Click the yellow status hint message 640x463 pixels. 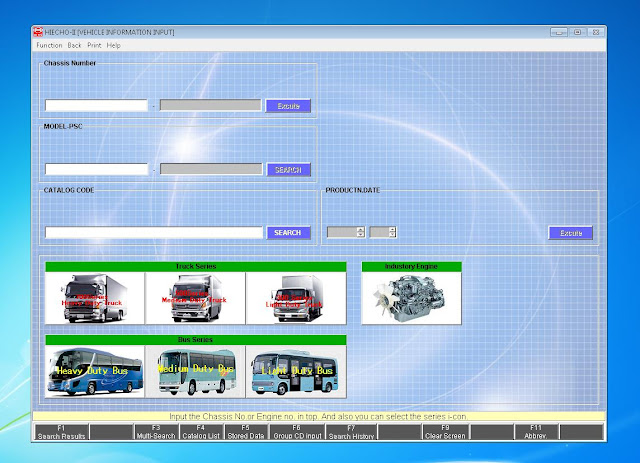tap(318, 416)
